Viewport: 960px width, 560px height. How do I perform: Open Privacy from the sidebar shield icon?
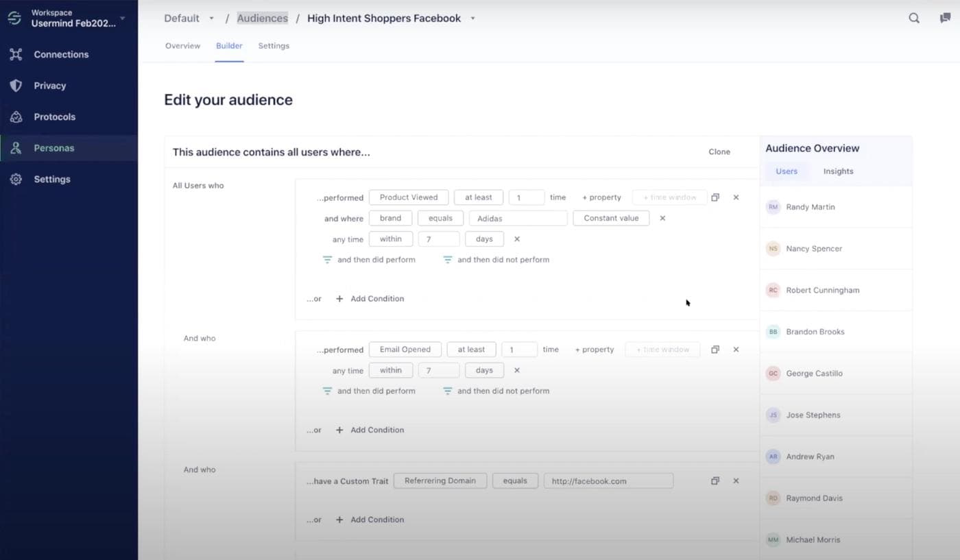[x=17, y=85]
